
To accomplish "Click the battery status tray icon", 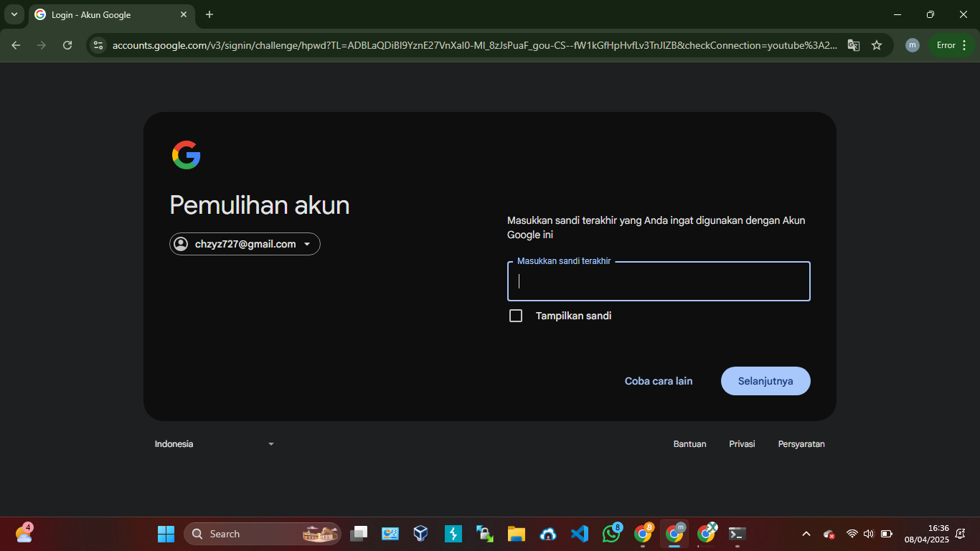I will 887,534.
